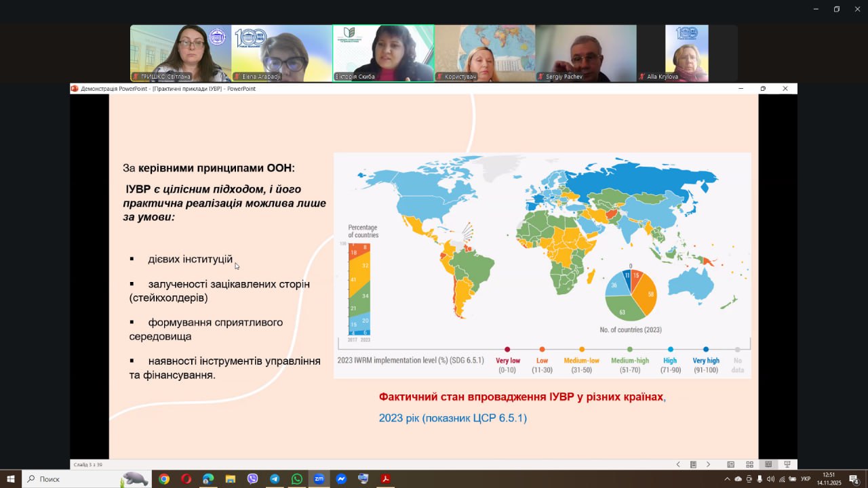Open Opera browser from the taskbar
The image size is (868, 488).
(186, 479)
